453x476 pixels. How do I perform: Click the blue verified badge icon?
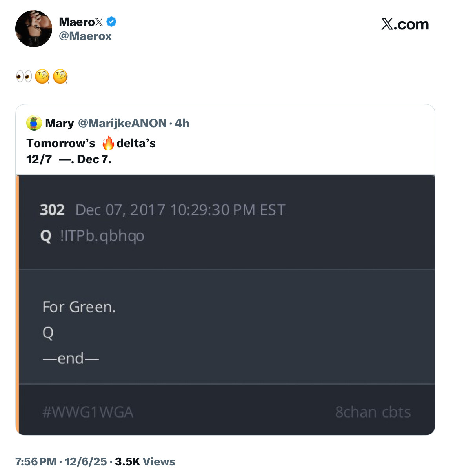(111, 22)
